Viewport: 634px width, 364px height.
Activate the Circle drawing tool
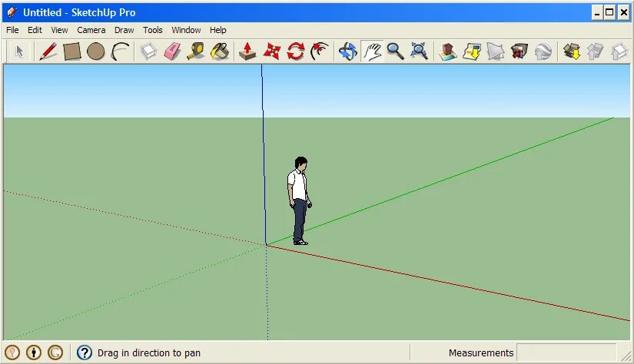[x=96, y=51]
